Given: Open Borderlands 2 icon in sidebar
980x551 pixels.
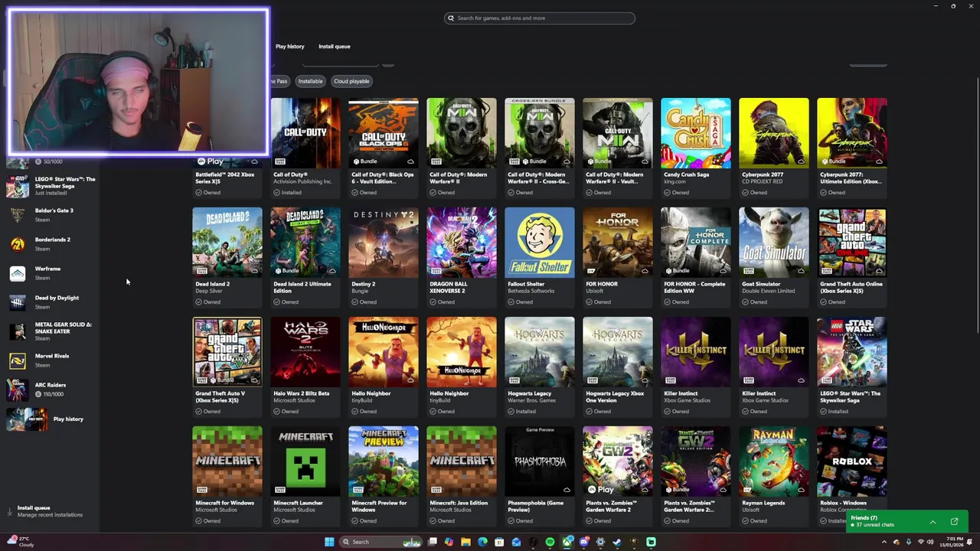Looking at the screenshot, I should click(x=18, y=244).
